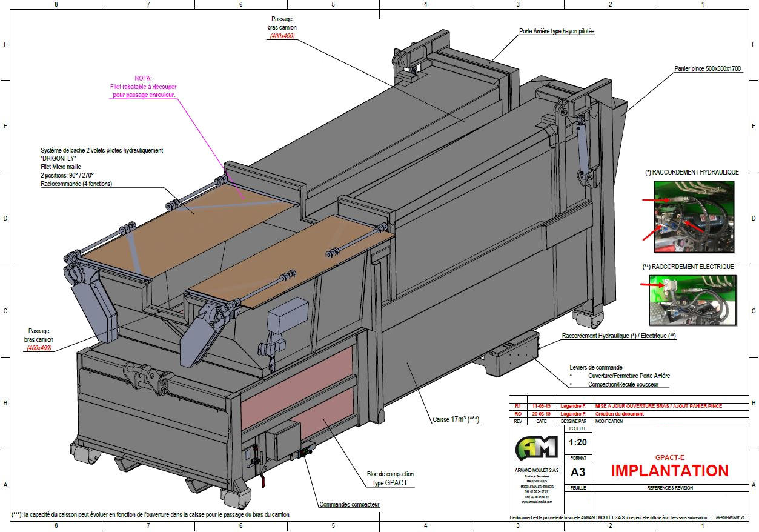Open the electrical connection photo
The height and width of the screenshot is (532, 759).
694,299
